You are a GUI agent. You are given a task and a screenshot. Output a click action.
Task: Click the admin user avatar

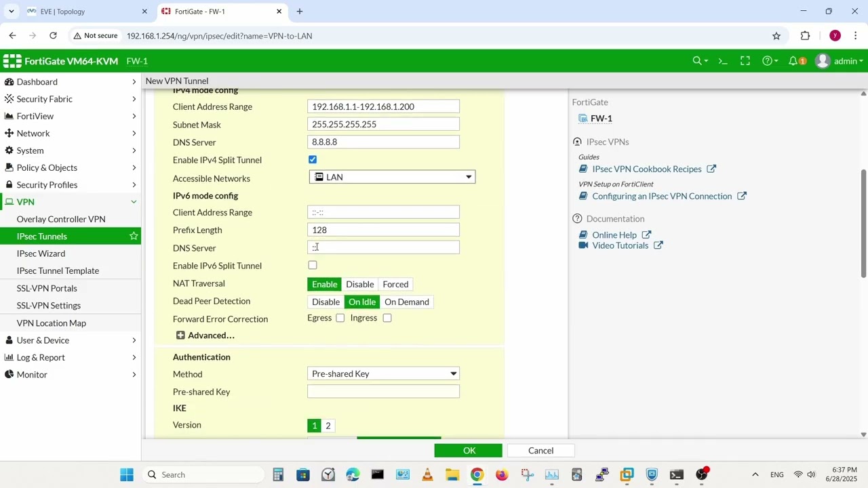tap(823, 61)
